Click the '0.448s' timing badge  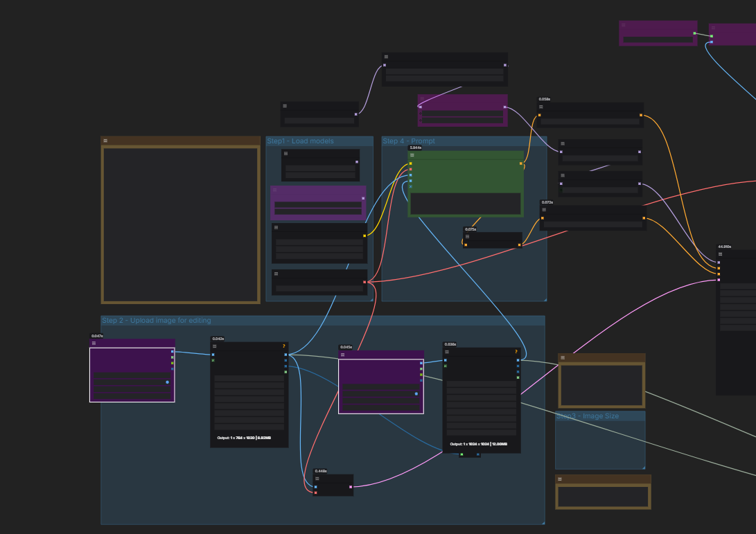coord(321,471)
